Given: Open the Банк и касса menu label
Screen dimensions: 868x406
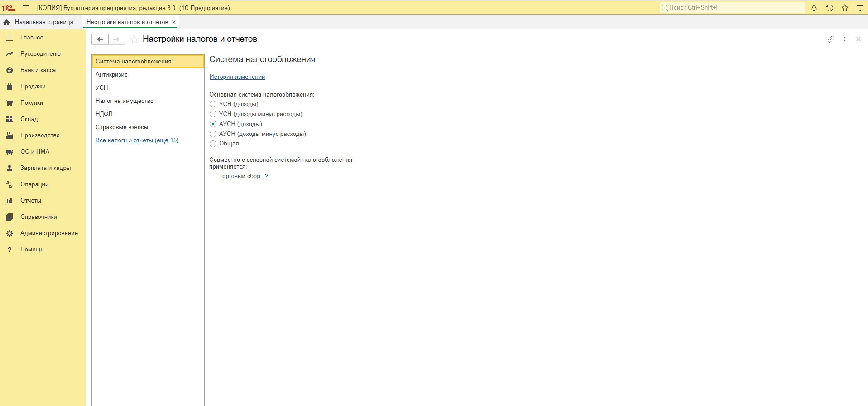Looking at the screenshot, I should click(38, 70).
